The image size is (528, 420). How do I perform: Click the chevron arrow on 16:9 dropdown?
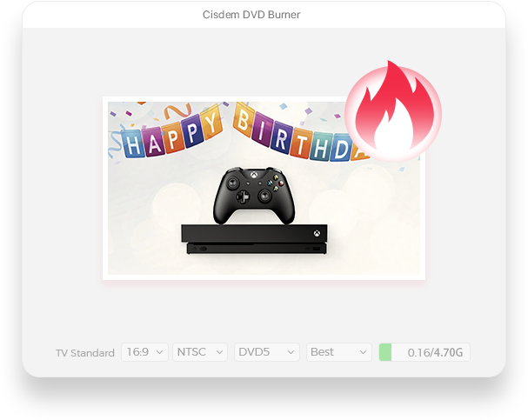160,352
